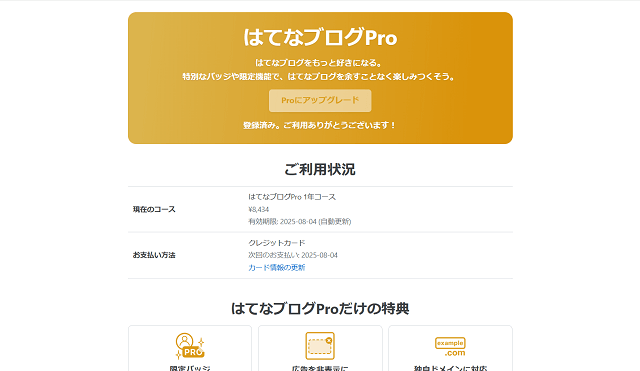
Task: Click the 次回のお支払い: 2025-08-04 text
Action: 293,255
